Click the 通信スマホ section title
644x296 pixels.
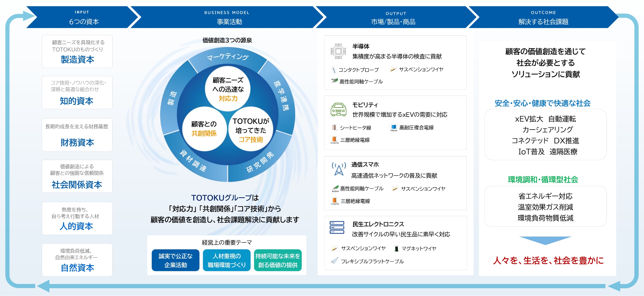tap(365, 165)
